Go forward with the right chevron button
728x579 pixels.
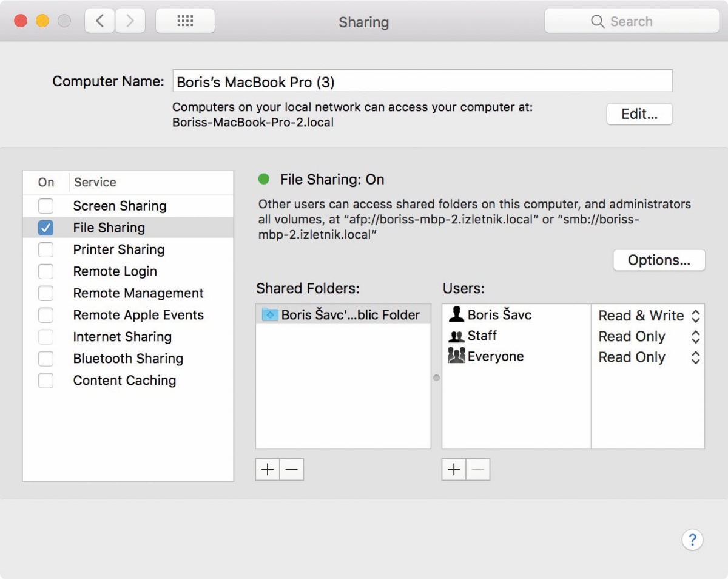click(130, 21)
